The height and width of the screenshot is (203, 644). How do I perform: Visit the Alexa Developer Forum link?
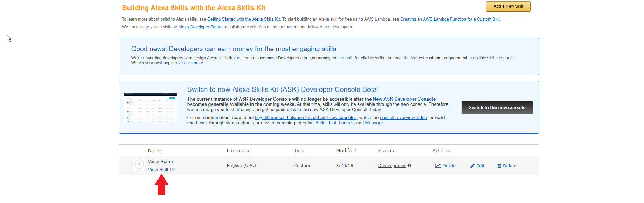(x=200, y=27)
